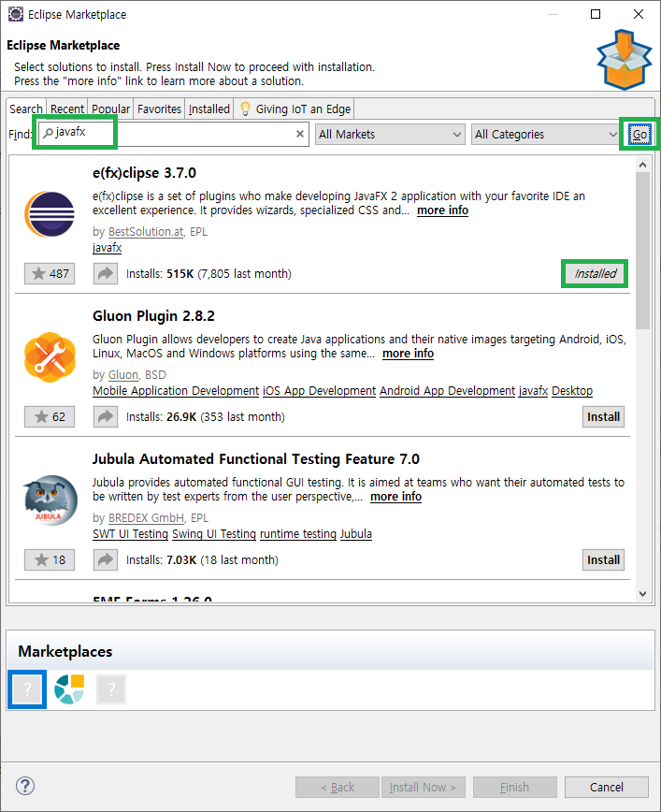Click the Eclipse Marketplace title bar icon
Screen dimensions: 661x812
tap(16, 14)
